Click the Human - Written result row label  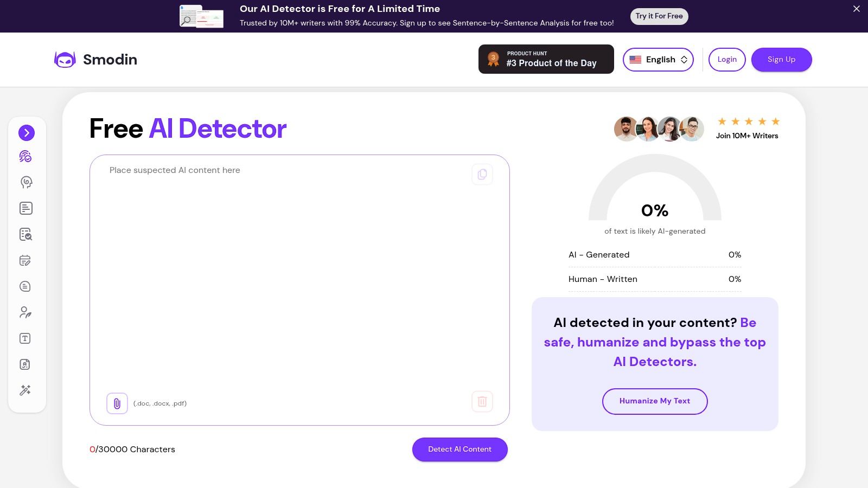coord(603,279)
